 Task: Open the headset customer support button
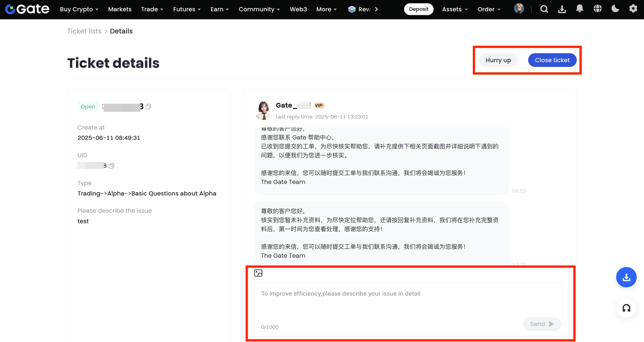click(x=626, y=308)
